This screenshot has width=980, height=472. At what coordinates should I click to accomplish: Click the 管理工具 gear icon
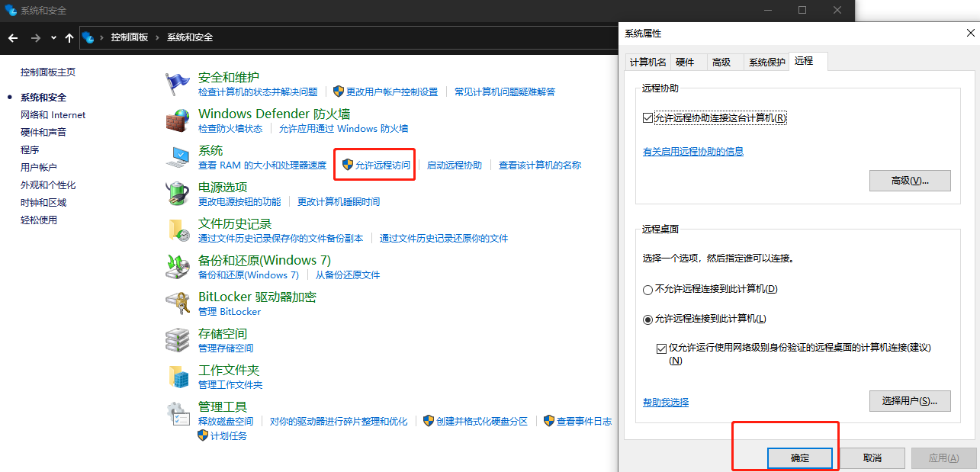178,413
